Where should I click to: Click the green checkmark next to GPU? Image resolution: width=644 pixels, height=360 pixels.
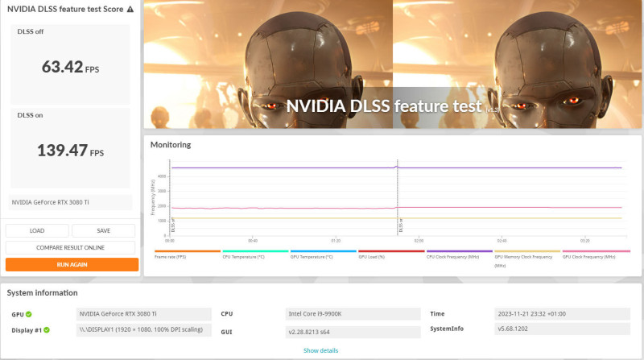[28, 313]
